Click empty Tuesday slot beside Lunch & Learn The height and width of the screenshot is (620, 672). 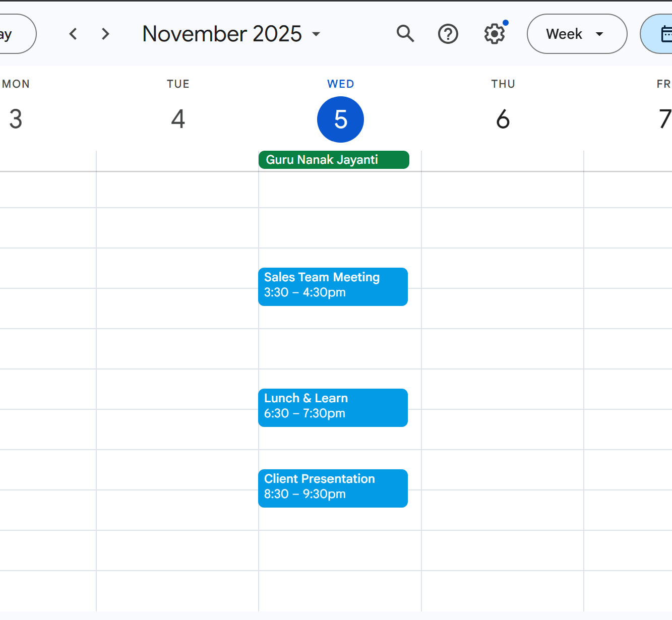click(177, 408)
